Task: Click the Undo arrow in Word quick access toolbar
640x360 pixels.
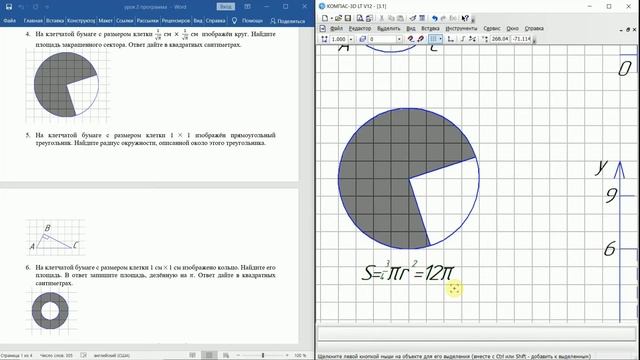Action: pyautogui.click(x=21, y=7)
